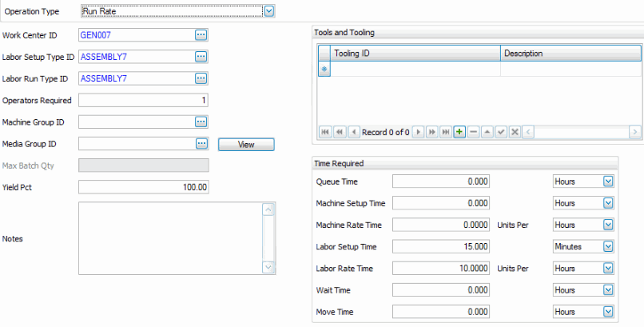
Task: Add a new tooling record with green plus
Action: [459, 131]
